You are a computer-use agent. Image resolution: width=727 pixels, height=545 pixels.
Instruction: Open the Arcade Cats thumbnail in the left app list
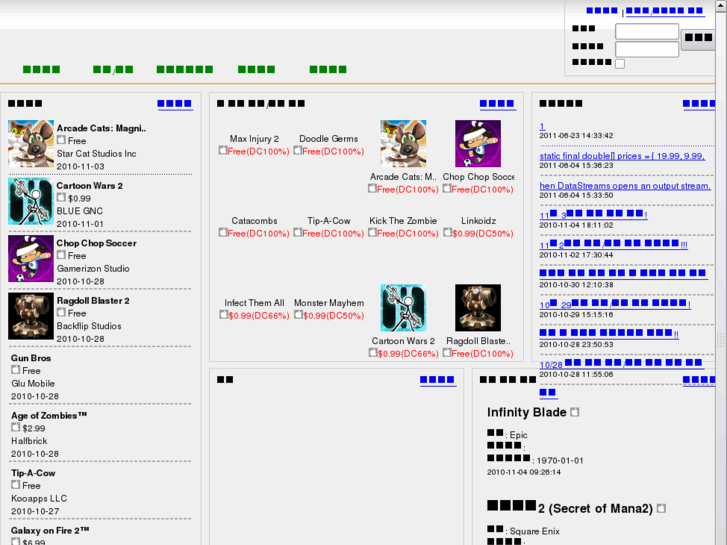point(31,144)
